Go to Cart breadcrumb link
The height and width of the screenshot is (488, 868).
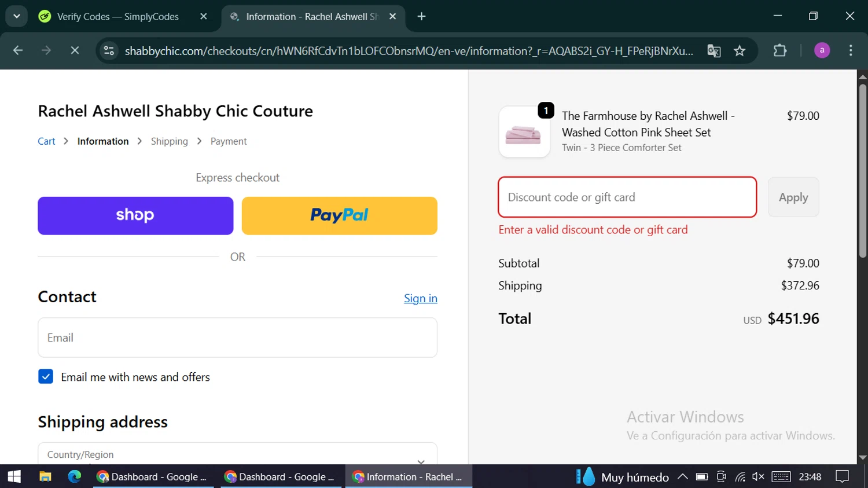(46, 141)
